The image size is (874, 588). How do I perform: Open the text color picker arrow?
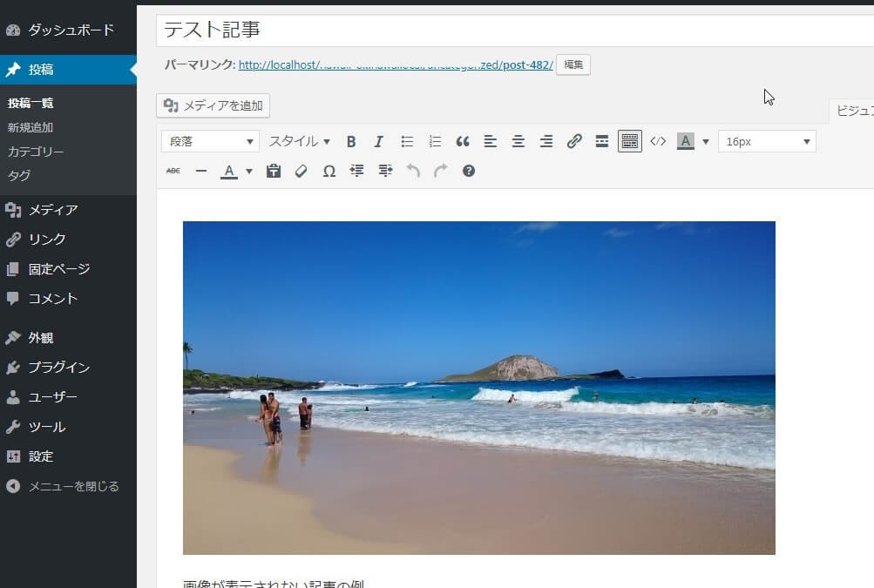point(249,171)
